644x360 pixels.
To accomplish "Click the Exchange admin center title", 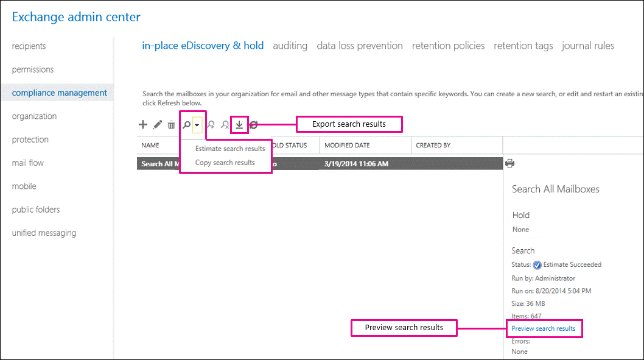I will [76, 17].
